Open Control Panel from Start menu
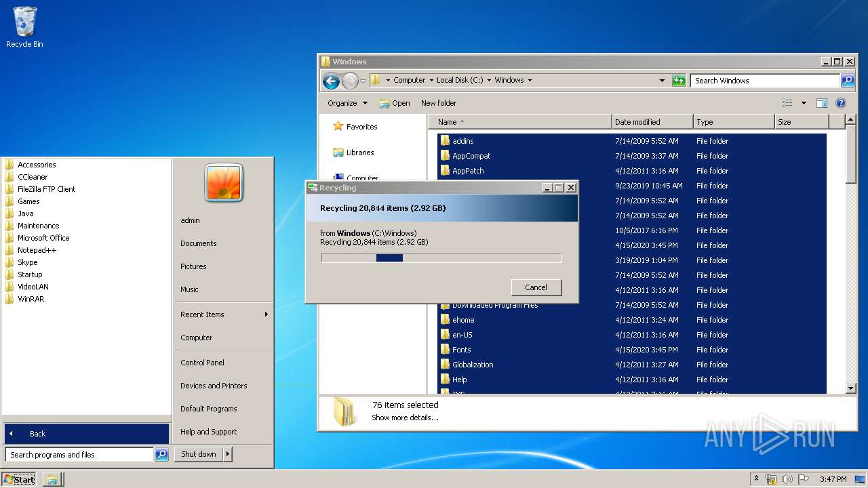The image size is (868, 488). point(202,363)
